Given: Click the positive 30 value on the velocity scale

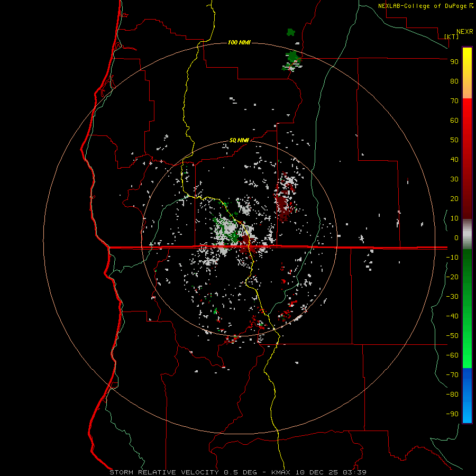Looking at the screenshot, I should coord(454,179).
